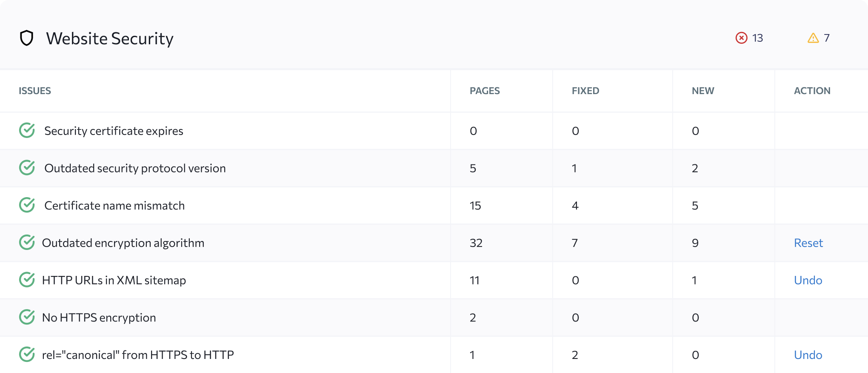Image resolution: width=868 pixels, height=373 pixels.
Task: Click Undo for HTTP URLs in XML sitemap
Action: (x=808, y=280)
